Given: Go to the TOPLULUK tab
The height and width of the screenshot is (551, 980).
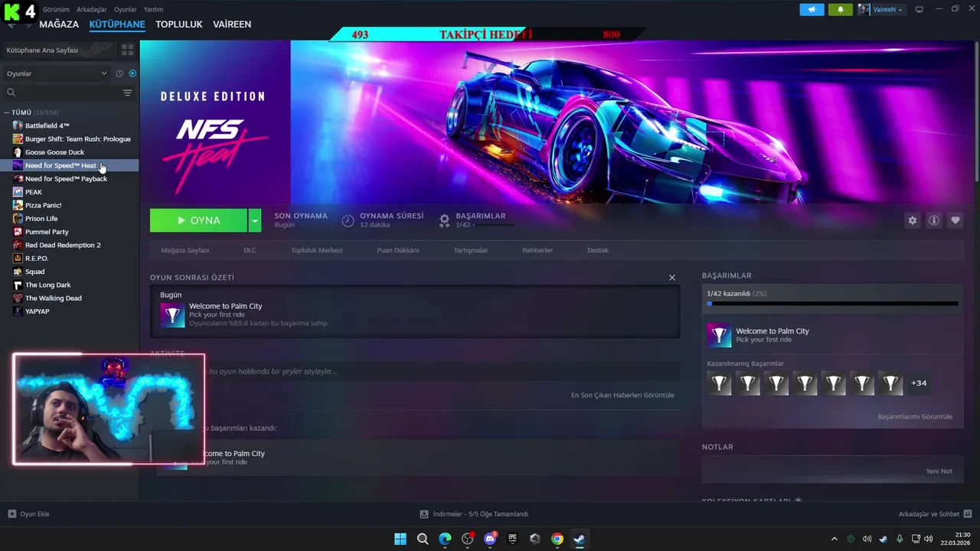Looking at the screenshot, I should 179,24.
